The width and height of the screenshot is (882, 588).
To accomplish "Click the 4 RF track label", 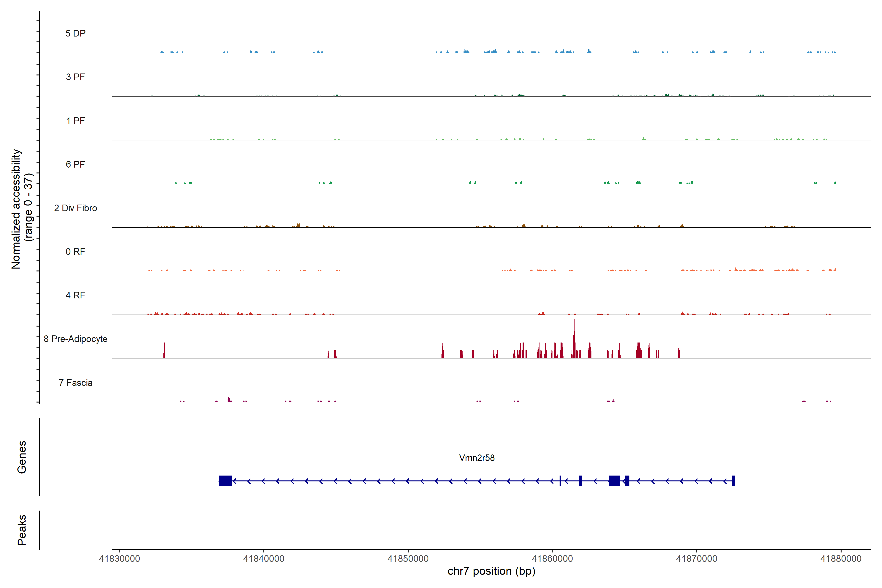I will [75, 295].
